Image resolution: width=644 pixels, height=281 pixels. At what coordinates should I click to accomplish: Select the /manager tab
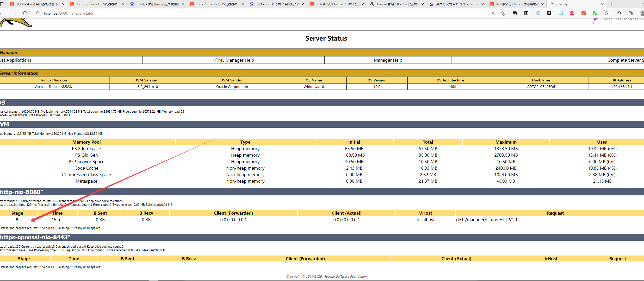click(x=577, y=4)
